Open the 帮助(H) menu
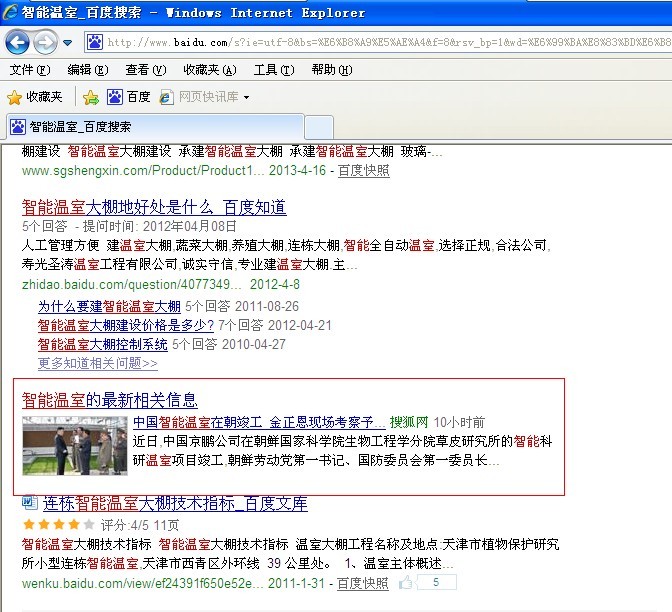This screenshot has height=612, width=672. click(332, 69)
